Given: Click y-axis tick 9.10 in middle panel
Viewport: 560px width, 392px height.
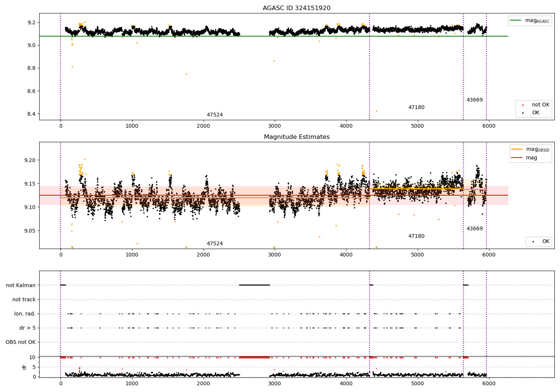Looking at the screenshot, I should pyautogui.click(x=30, y=207).
